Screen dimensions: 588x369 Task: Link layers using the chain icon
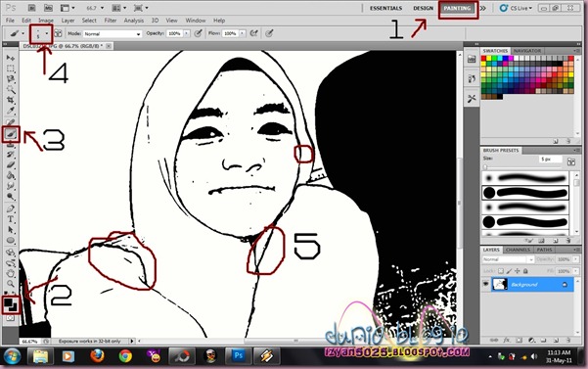coord(494,340)
